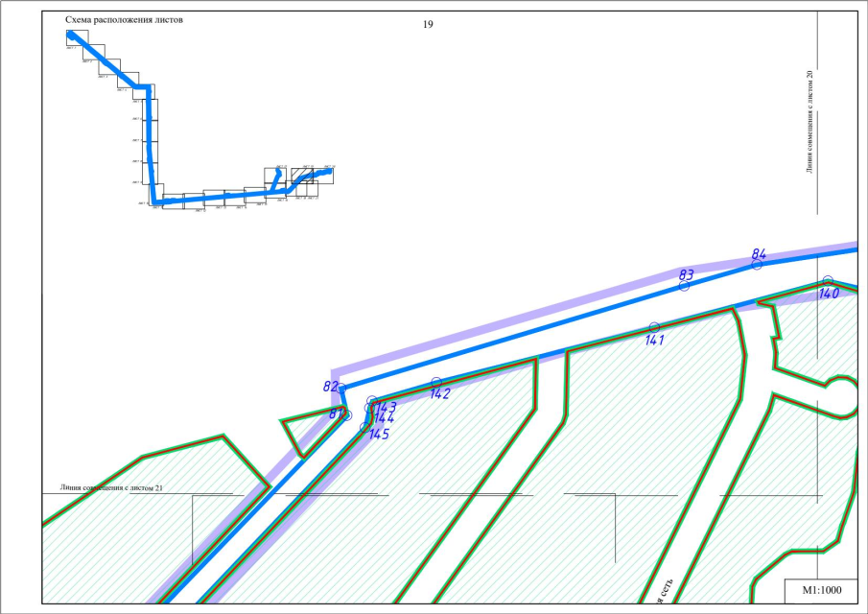Click the number label 143

[x=386, y=407]
